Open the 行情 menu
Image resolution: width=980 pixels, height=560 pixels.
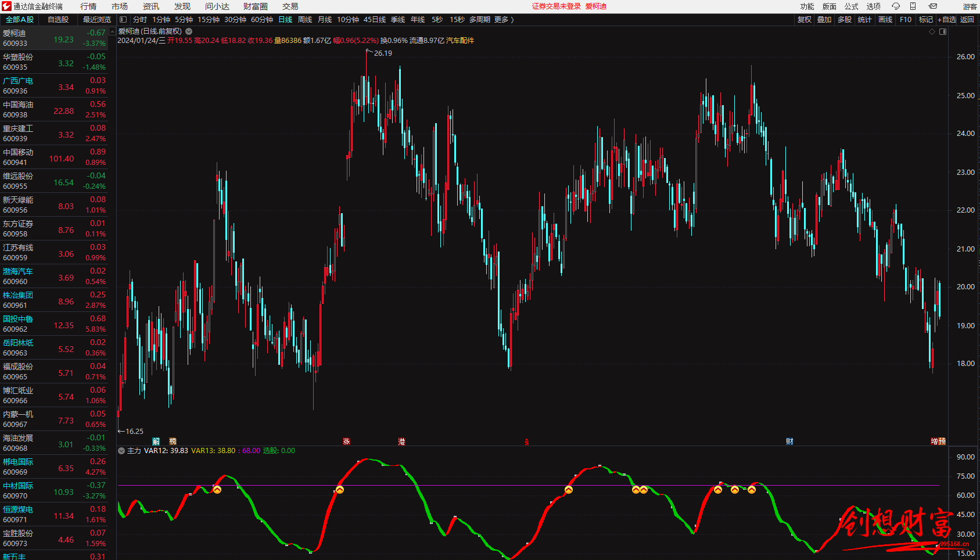point(88,6)
